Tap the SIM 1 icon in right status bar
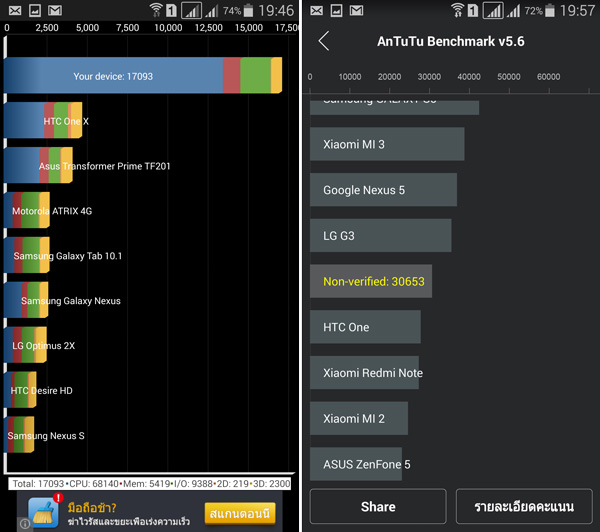The height and width of the screenshot is (532, 600). coord(473,10)
